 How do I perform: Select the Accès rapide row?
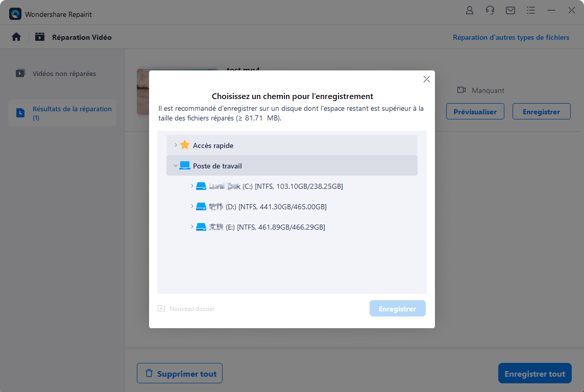(291, 145)
